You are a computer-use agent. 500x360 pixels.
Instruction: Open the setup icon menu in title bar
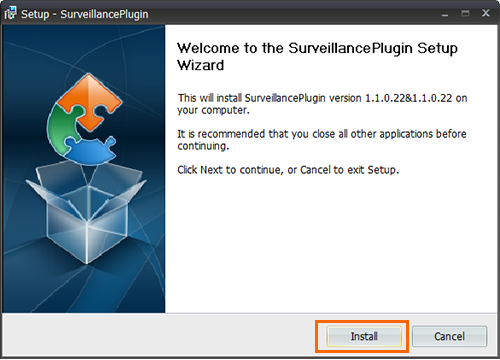(10, 13)
